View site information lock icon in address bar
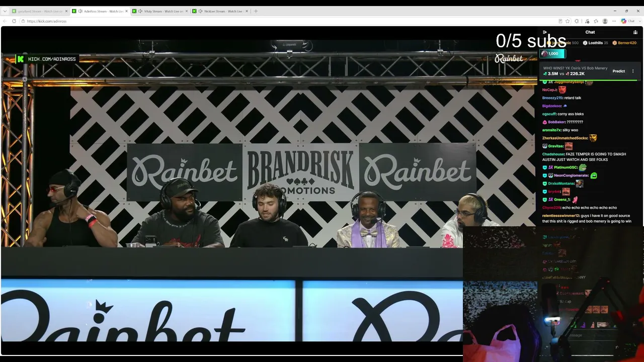The width and height of the screenshot is (644, 362). tap(23, 21)
